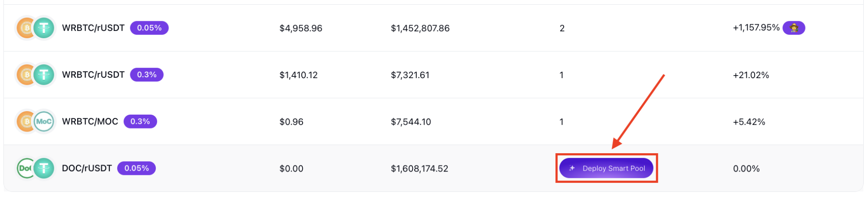Click the 0.05% fee badge next to WRBTC/rUSDT
The height and width of the screenshot is (201, 868).
[x=149, y=28]
